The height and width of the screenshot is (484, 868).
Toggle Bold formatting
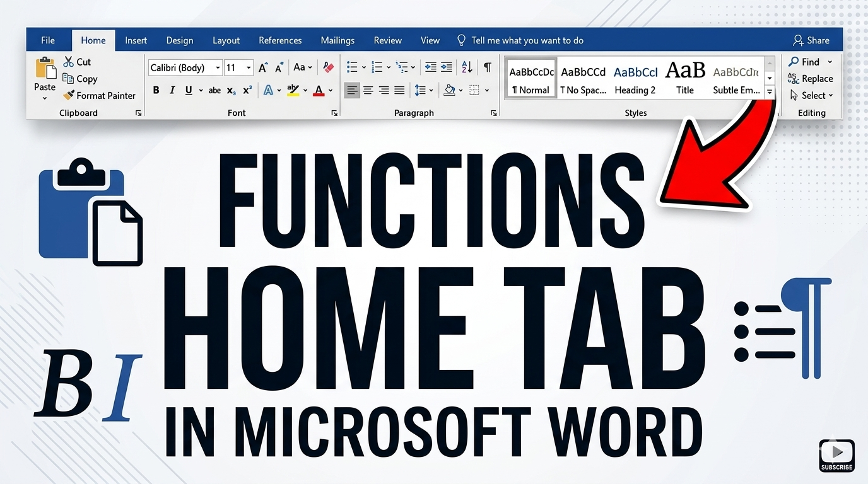[156, 91]
